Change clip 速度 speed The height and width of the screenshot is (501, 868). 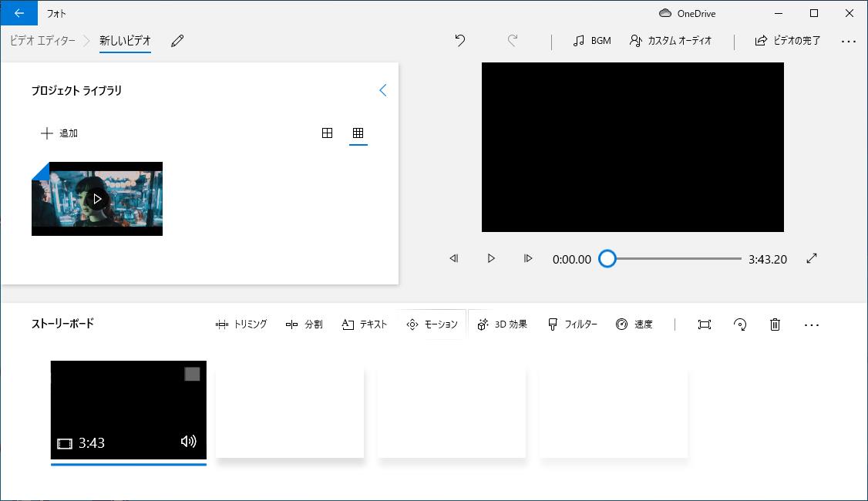coord(634,324)
